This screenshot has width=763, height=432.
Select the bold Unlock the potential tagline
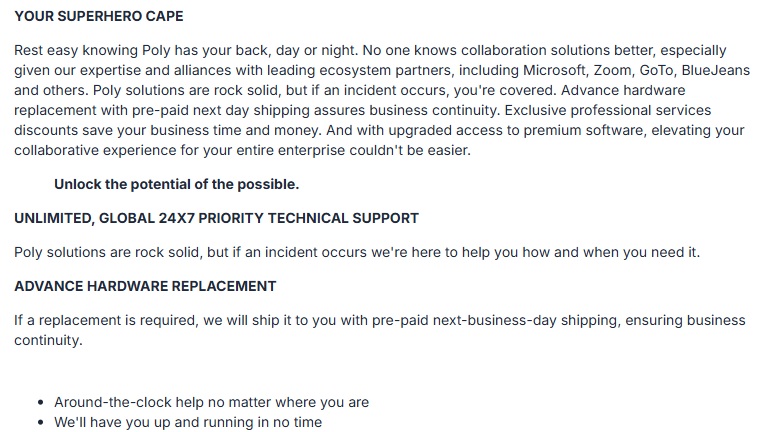[177, 184]
